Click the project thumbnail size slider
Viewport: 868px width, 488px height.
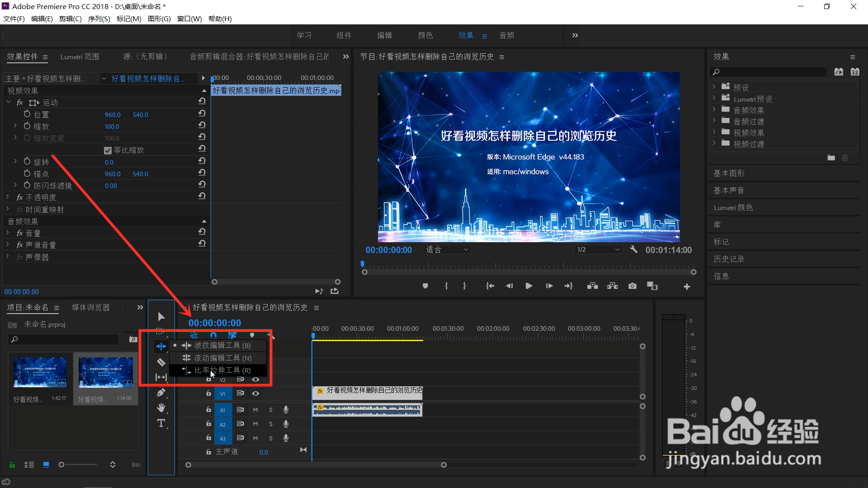78,465
